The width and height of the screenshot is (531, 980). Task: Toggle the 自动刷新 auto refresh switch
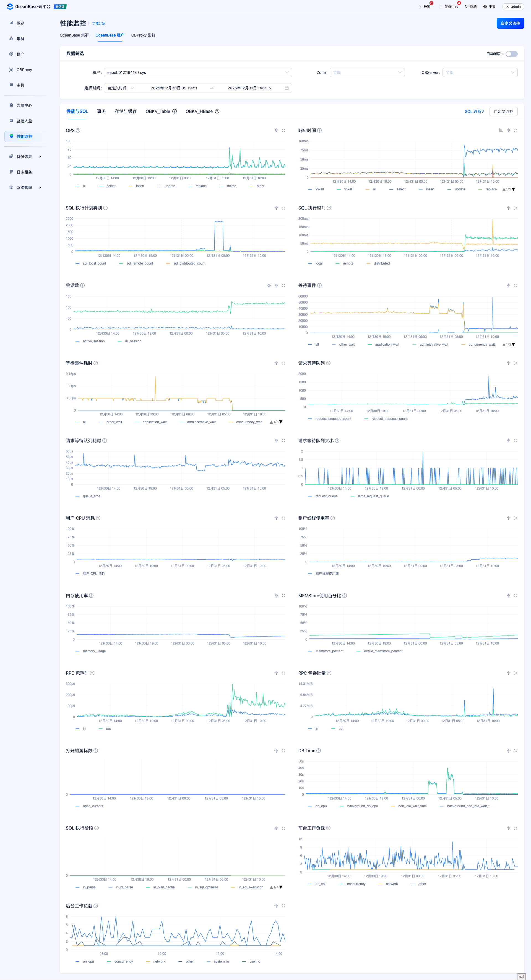pyautogui.click(x=511, y=54)
